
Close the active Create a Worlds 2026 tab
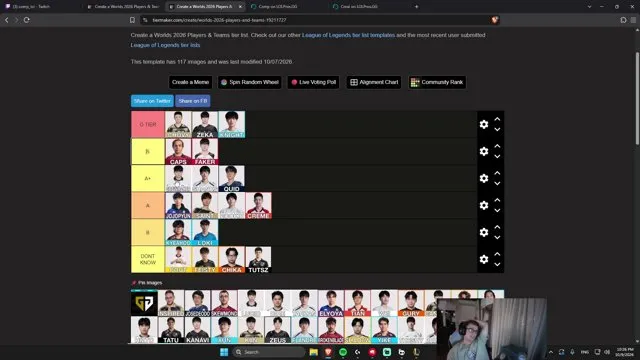click(240, 7)
